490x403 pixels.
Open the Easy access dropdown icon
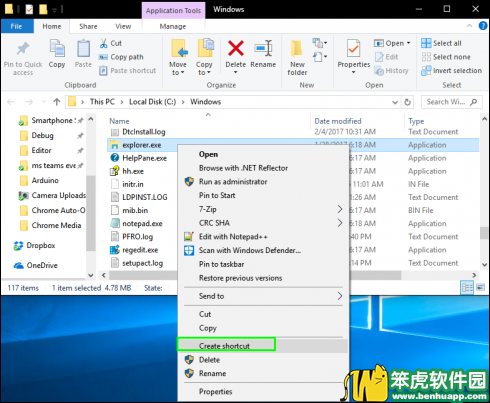[x=319, y=57]
